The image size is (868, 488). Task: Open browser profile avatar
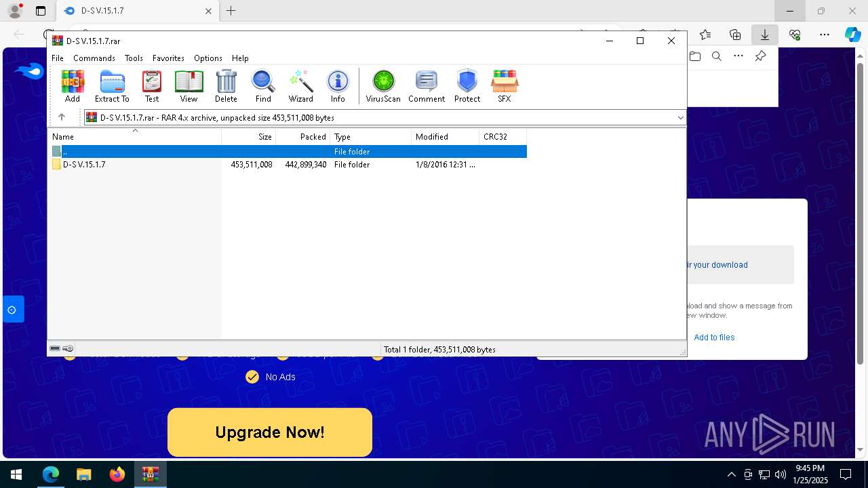point(14,11)
